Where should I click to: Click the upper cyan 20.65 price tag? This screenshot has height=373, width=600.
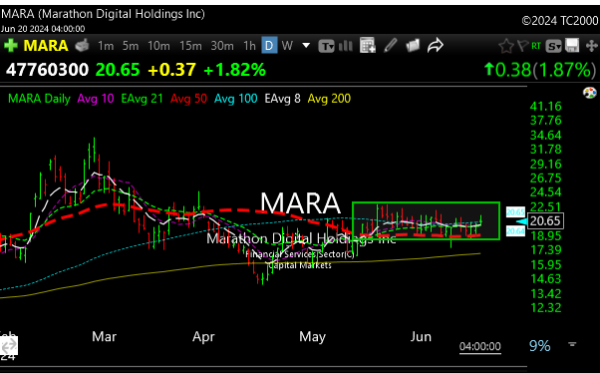515,212
